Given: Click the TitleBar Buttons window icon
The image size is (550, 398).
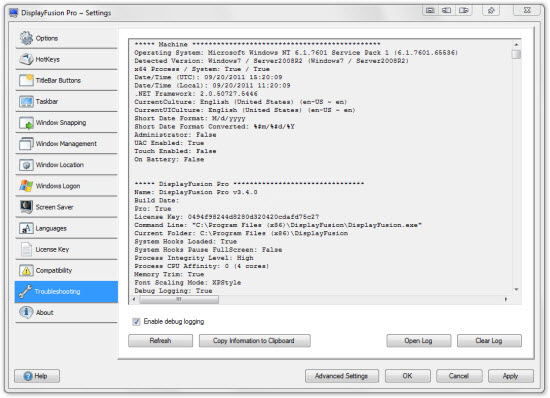Looking at the screenshot, I should 26,80.
